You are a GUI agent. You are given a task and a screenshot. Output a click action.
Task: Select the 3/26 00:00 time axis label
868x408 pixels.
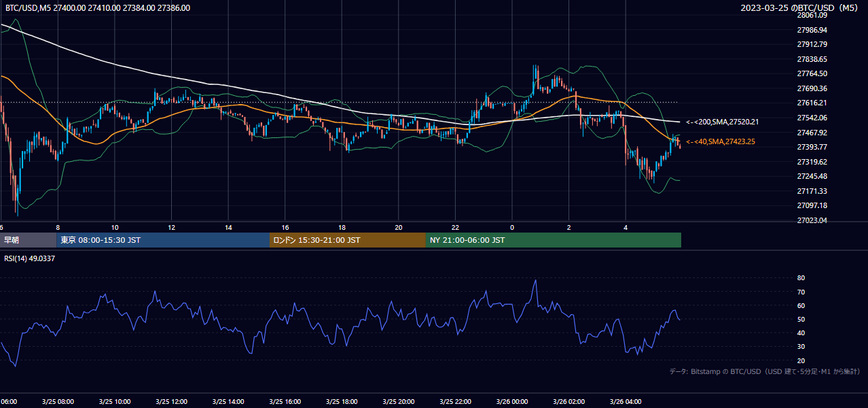(512, 402)
